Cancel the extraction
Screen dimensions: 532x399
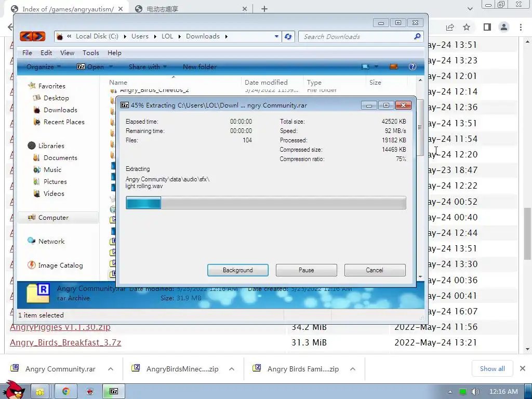(375, 270)
